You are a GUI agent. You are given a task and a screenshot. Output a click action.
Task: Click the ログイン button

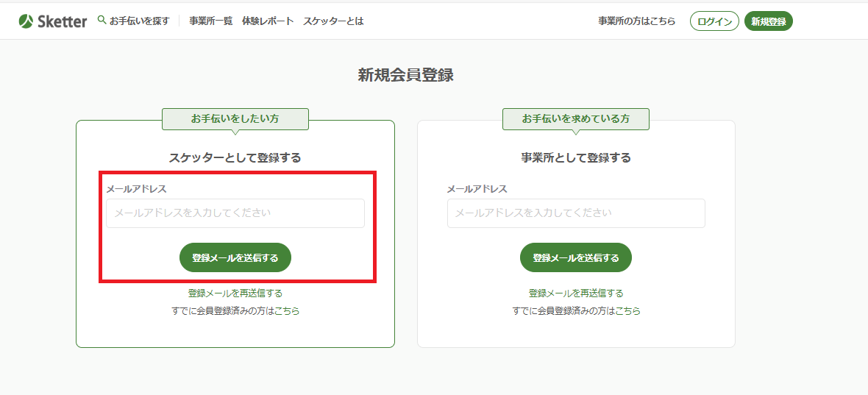tap(714, 21)
